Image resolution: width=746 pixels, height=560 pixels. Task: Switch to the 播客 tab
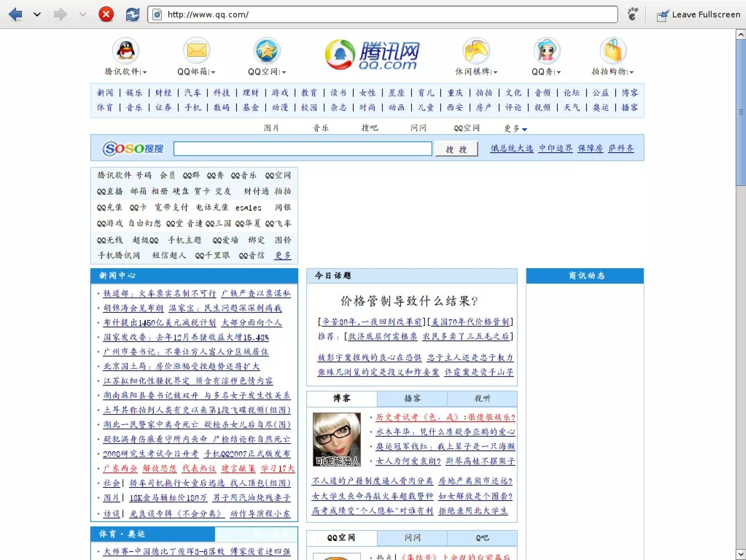[412, 398]
